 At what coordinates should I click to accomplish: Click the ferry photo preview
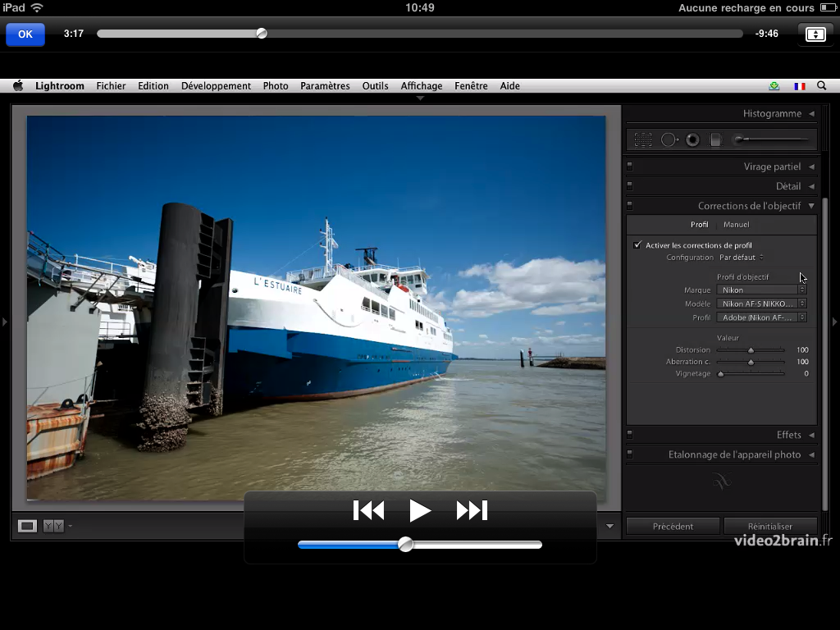pos(316,308)
